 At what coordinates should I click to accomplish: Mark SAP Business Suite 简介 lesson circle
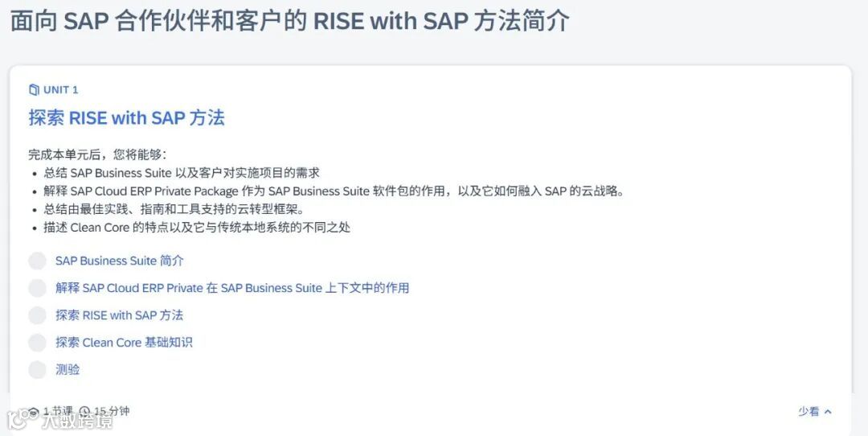click(x=37, y=261)
